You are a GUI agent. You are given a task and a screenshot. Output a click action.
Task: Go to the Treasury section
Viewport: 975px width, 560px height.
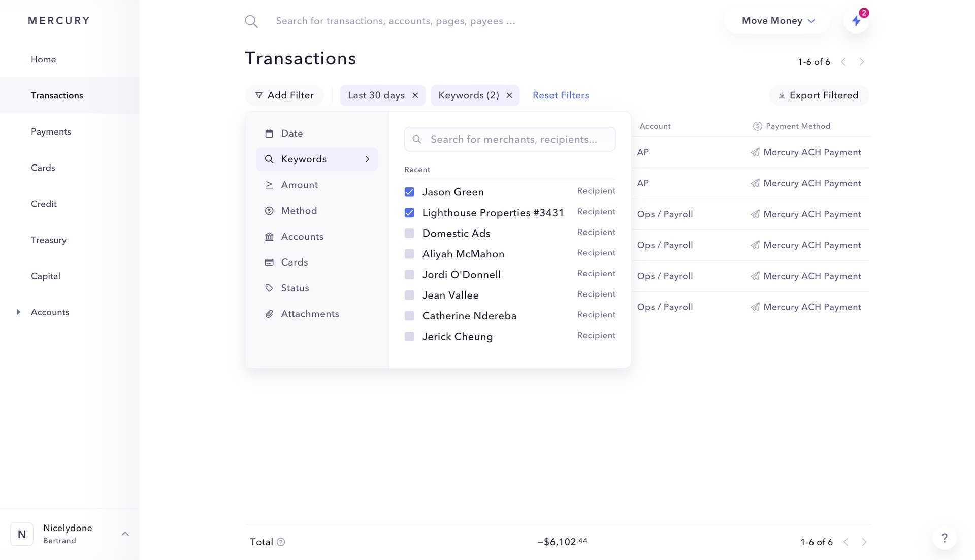click(x=49, y=240)
